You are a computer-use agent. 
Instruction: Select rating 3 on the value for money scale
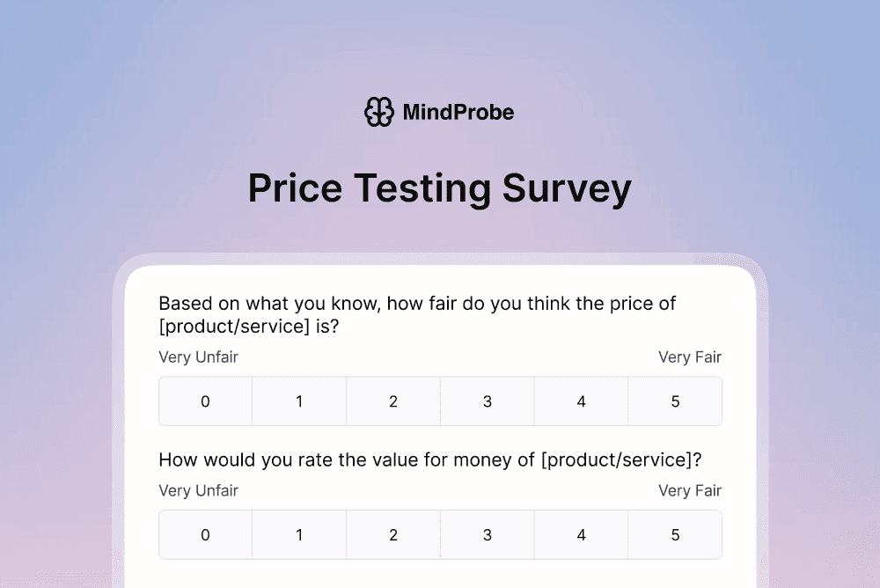487,534
